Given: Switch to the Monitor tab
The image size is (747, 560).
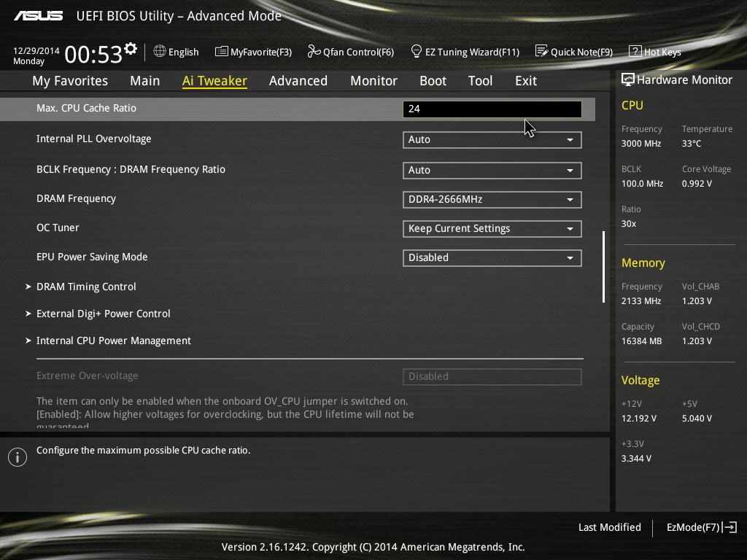Looking at the screenshot, I should pos(374,81).
